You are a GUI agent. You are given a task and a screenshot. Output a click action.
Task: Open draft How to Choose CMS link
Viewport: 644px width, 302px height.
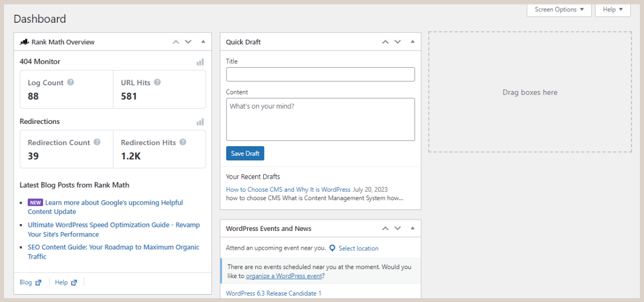click(x=288, y=189)
